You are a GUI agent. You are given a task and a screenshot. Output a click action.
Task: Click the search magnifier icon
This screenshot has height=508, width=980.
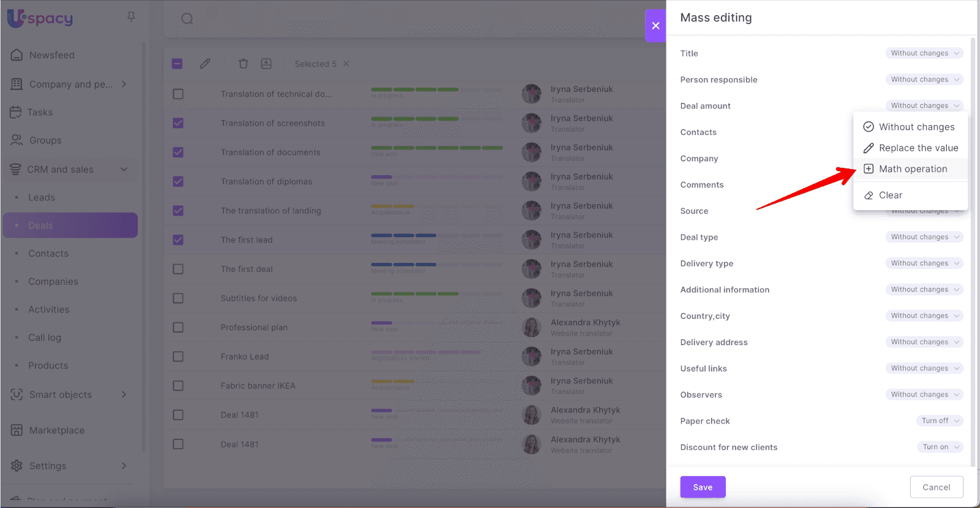pos(187,19)
